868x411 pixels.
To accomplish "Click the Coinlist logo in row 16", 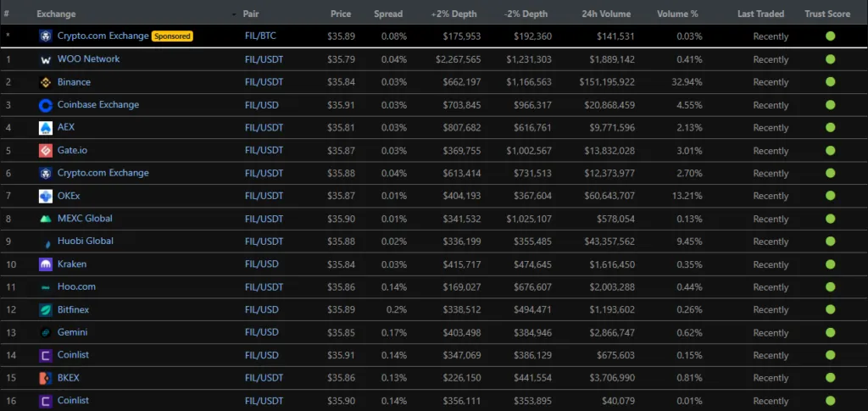I will click(46, 401).
